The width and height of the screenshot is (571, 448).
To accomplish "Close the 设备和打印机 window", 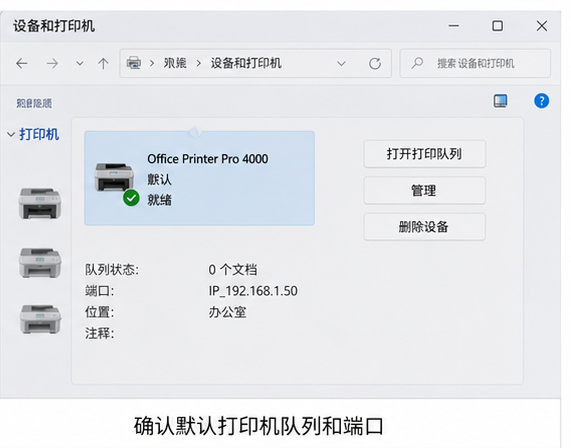I will coord(542,26).
